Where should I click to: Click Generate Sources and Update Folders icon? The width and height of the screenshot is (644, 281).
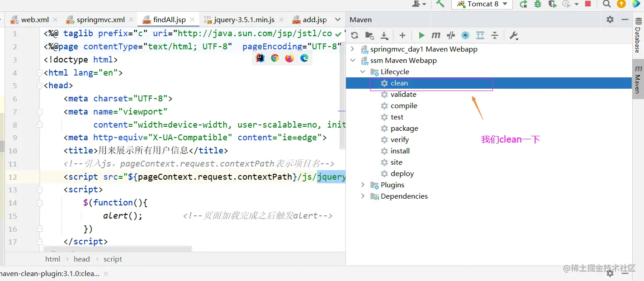tap(369, 35)
